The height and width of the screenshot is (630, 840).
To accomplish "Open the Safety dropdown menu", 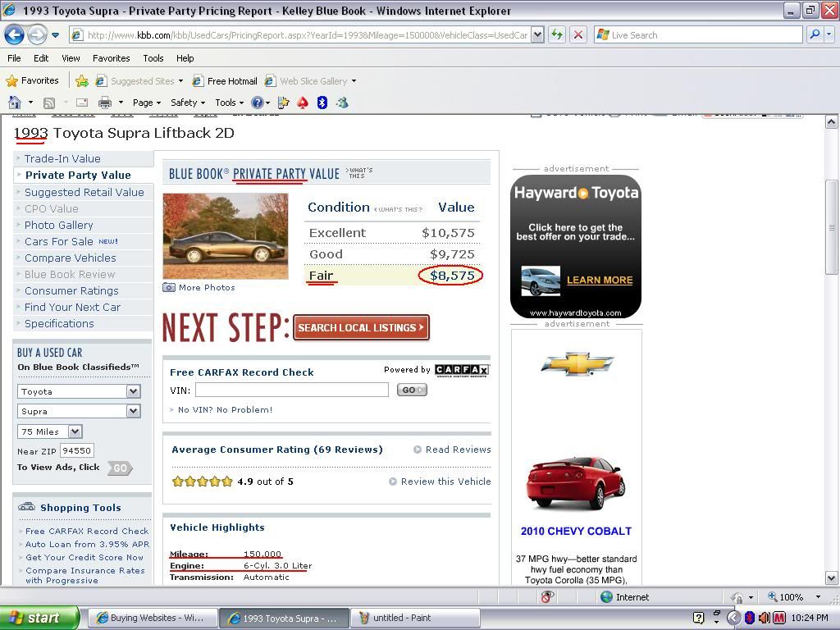I will coord(188,103).
